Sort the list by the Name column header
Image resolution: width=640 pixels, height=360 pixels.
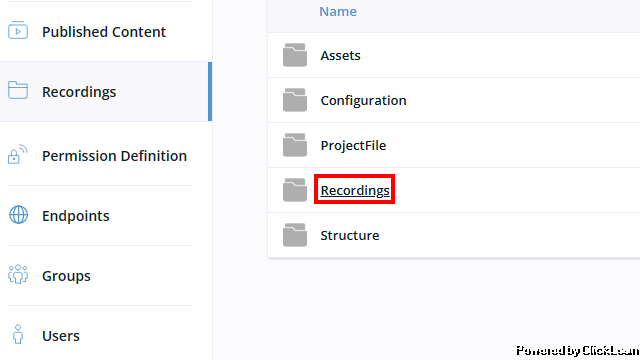[x=338, y=11]
